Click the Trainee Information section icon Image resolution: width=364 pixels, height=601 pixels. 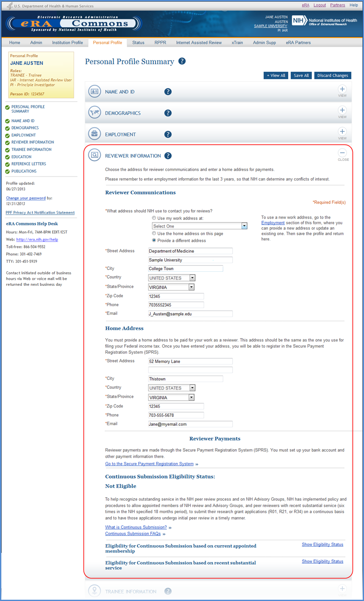(x=94, y=591)
